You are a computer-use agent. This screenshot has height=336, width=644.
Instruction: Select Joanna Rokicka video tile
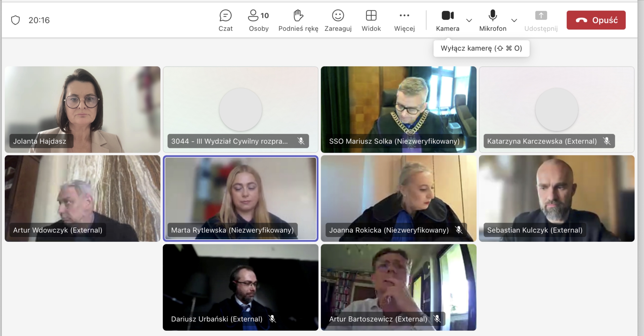point(398,198)
